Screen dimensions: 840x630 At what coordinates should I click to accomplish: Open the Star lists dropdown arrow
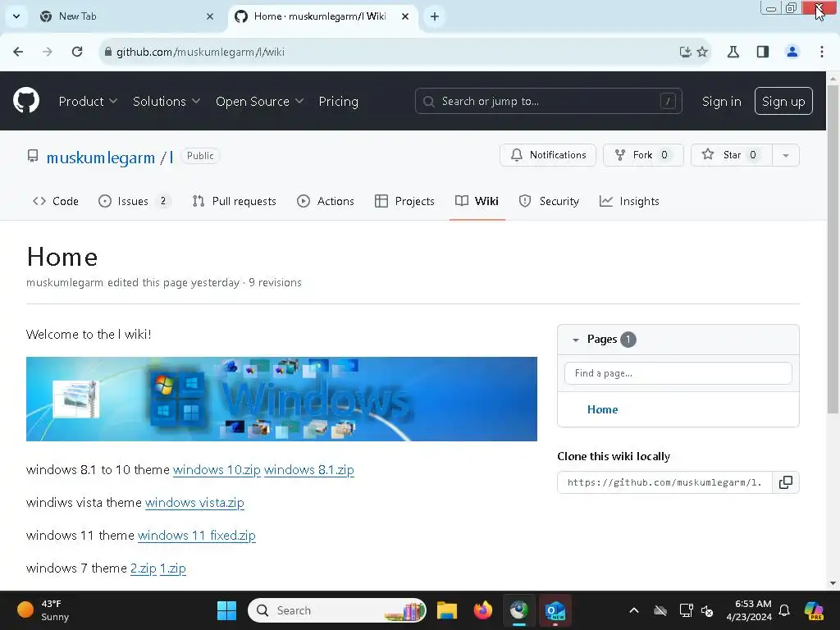[786, 155]
